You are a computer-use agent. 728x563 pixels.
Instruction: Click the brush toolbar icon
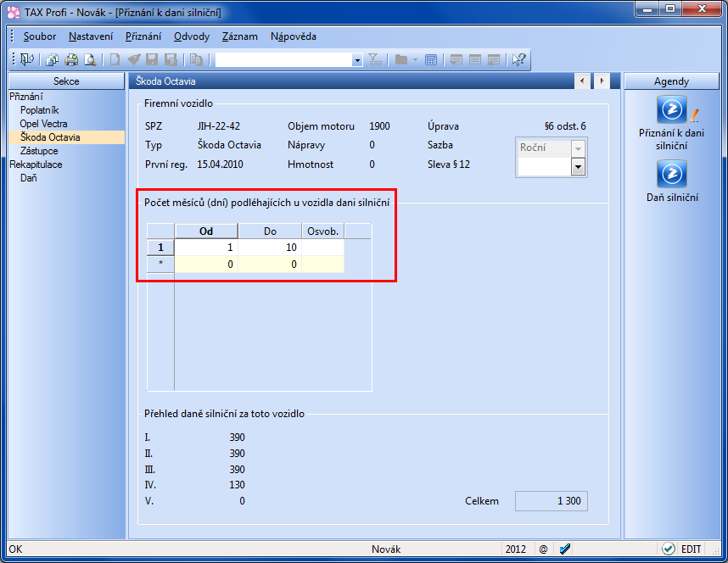[x=134, y=59]
